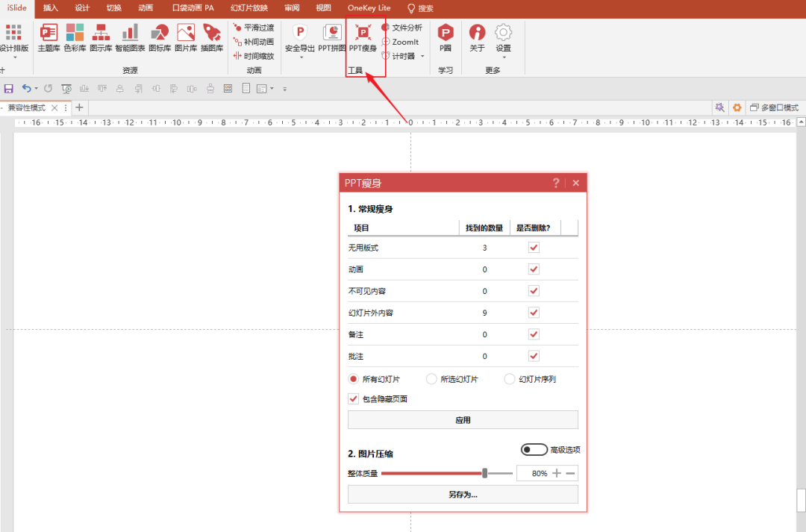The width and height of the screenshot is (806, 532).
Task: Click the PPT拼图 tool icon
Action: [x=332, y=37]
